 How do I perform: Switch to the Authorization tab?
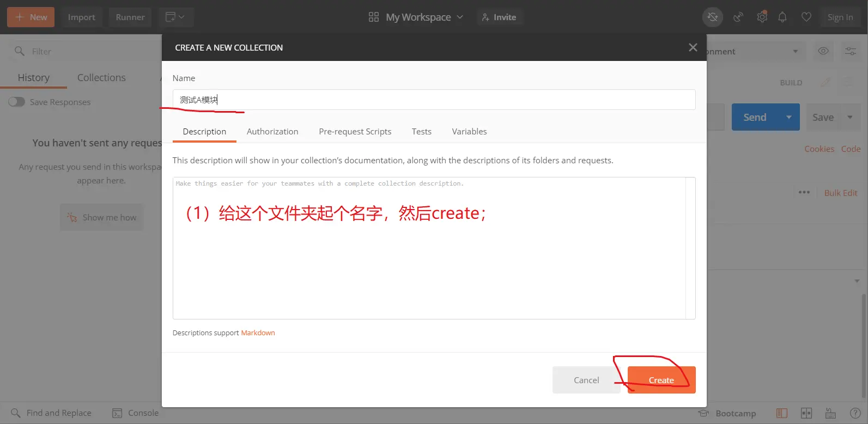coord(272,132)
